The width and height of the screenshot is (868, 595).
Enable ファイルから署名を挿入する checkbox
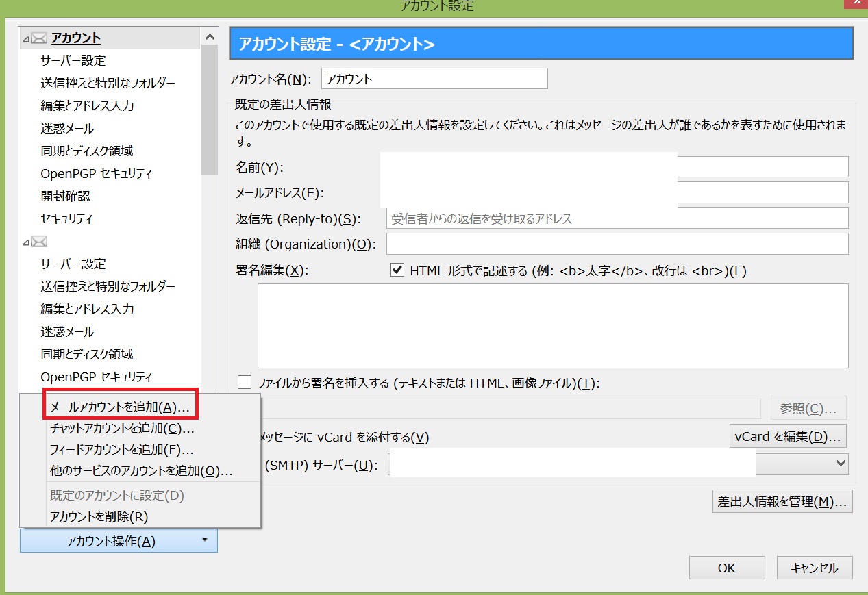(244, 383)
